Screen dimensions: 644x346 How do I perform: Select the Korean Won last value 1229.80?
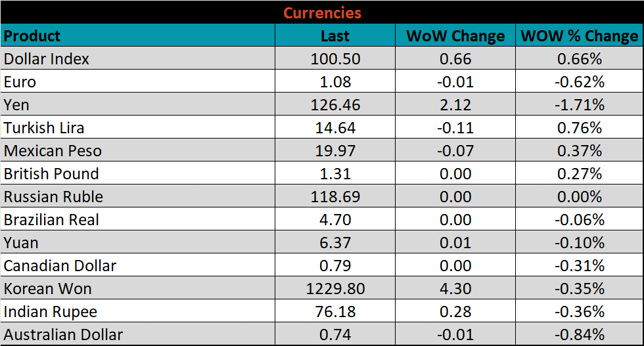pos(335,289)
